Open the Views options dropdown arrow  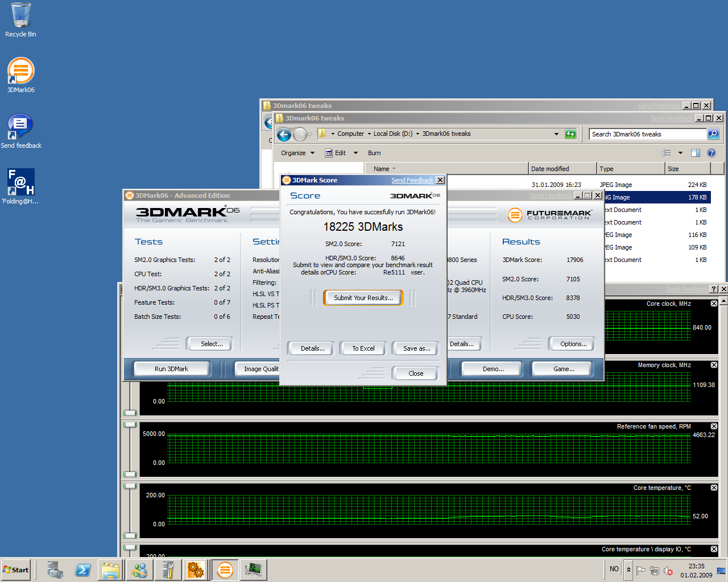(x=680, y=153)
